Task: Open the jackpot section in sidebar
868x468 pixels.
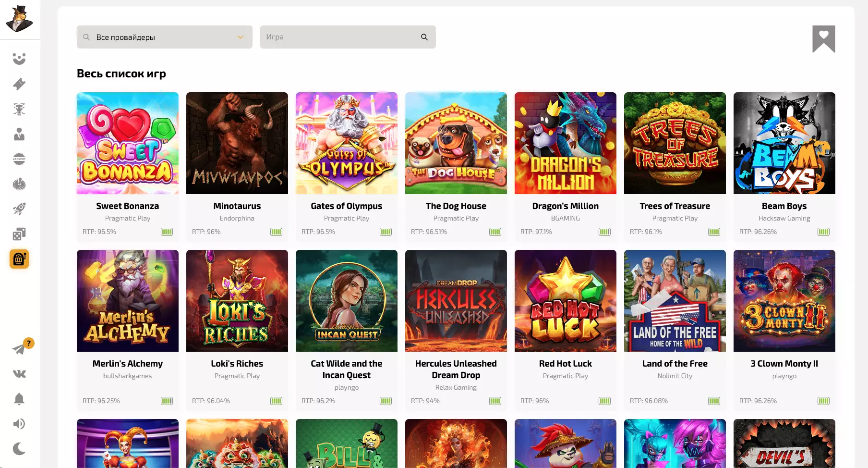Action: click(x=19, y=159)
